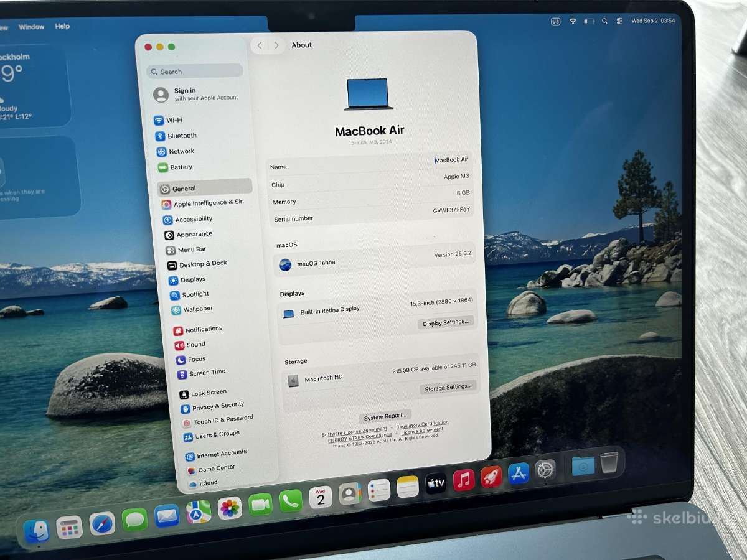The width and height of the screenshot is (747, 560).
Task: Open the Window menu
Action: pos(32,27)
